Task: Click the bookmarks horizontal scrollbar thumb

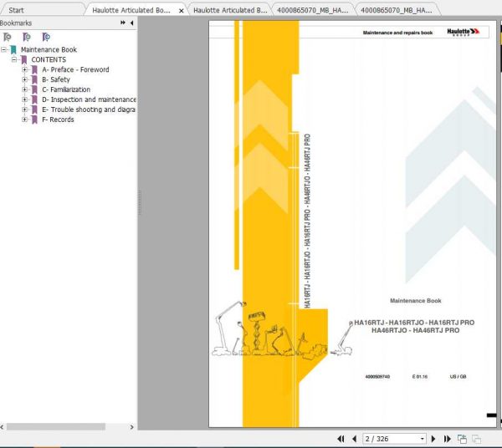Action: 56,427
